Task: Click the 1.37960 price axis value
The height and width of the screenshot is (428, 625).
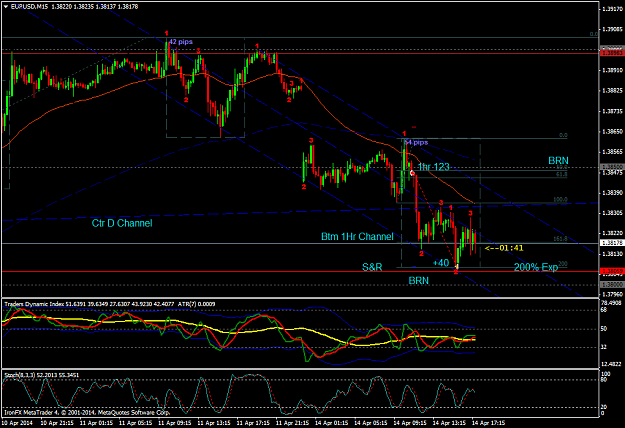Action: click(x=612, y=294)
